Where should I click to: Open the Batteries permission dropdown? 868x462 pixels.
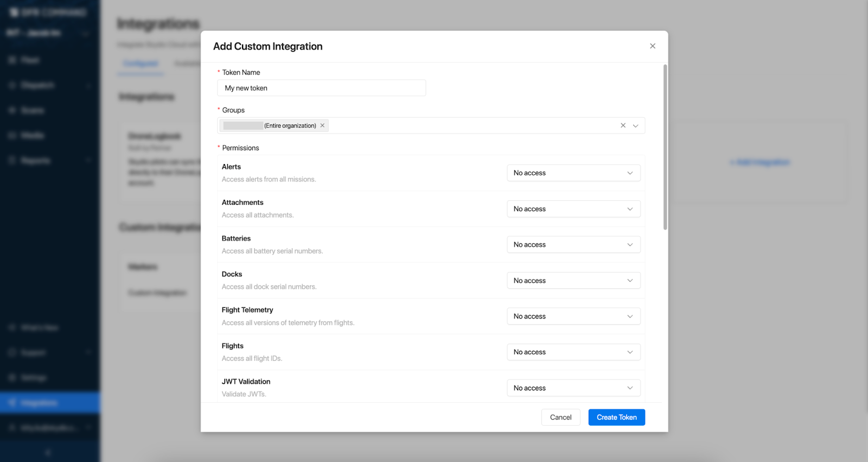[573, 245]
